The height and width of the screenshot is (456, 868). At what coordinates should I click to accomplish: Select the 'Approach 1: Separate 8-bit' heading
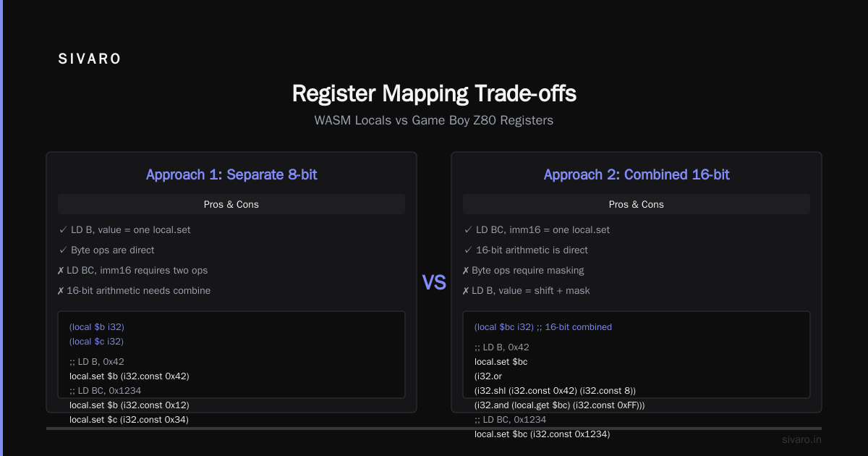(231, 174)
